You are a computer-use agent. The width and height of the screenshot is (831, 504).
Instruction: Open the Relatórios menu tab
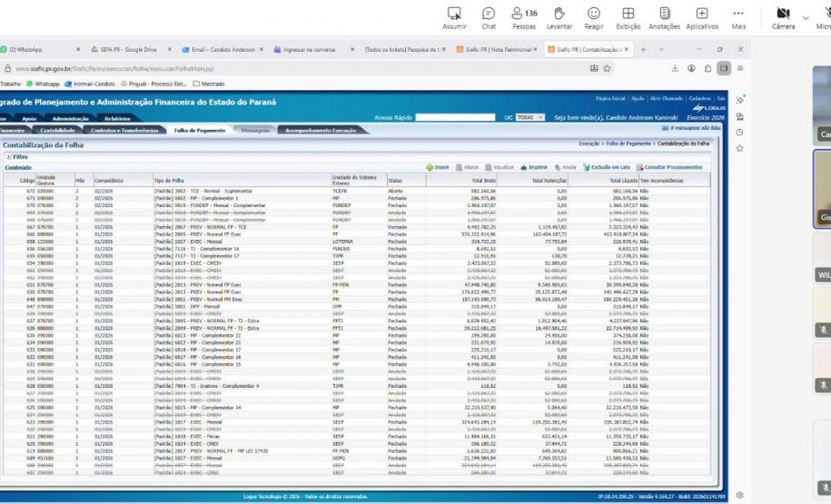tap(116, 118)
